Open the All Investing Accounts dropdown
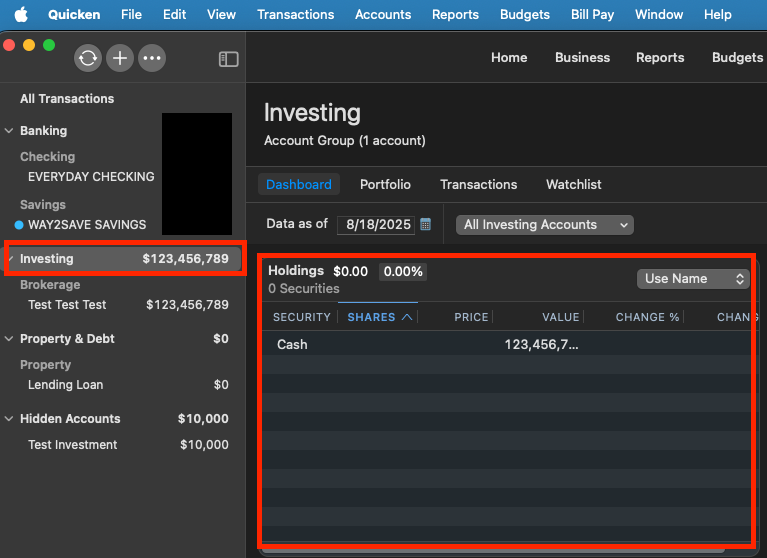 pos(545,225)
